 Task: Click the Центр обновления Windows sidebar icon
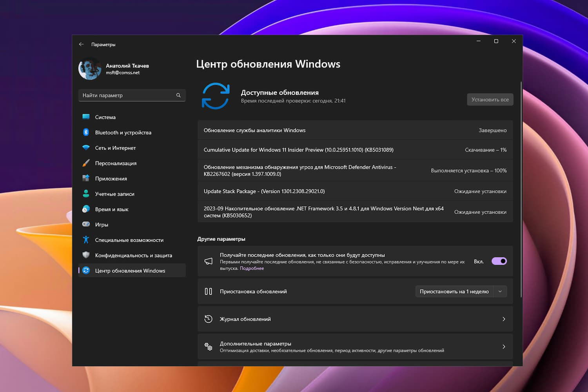point(86,270)
